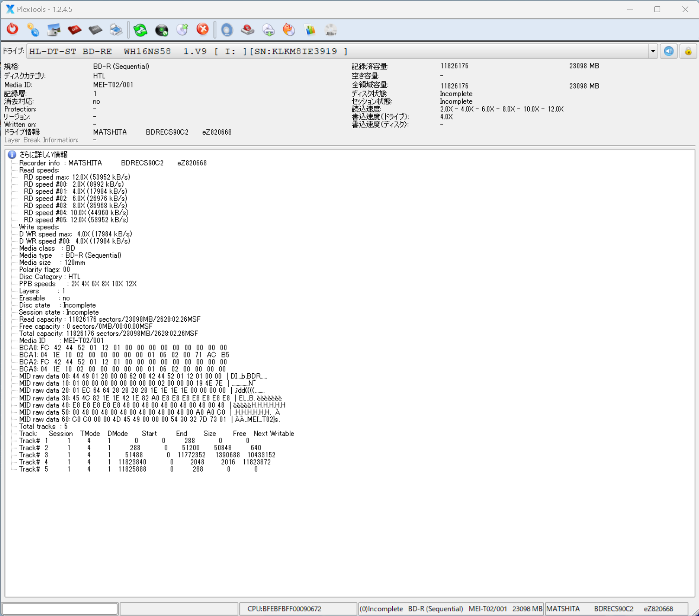Click the さらに詳しい情報 tree root
Image resolution: width=699 pixels, height=616 pixels.
tap(43, 154)
